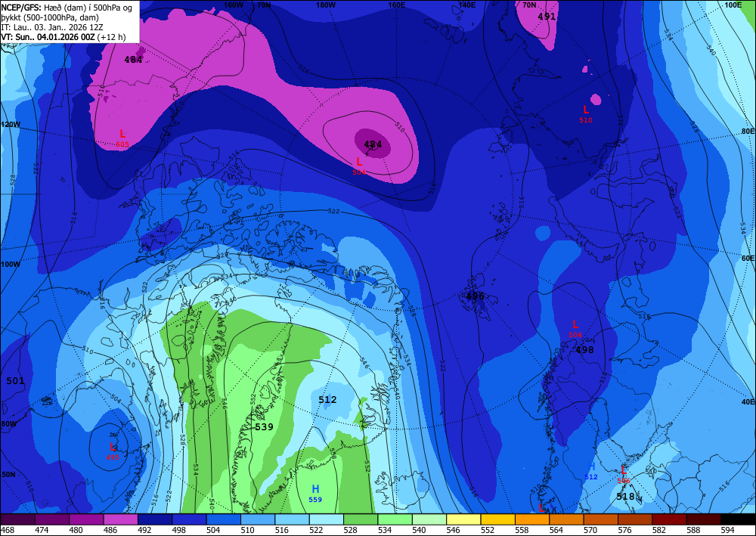
Task: Select the red L 506 low marker
Action: pyautogui.click(x=624, y=474)
